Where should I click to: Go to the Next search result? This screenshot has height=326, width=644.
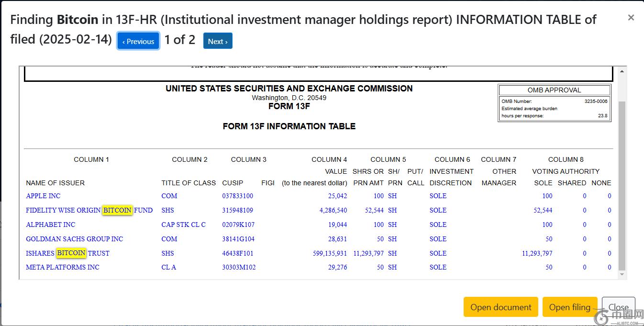(218, 42)
